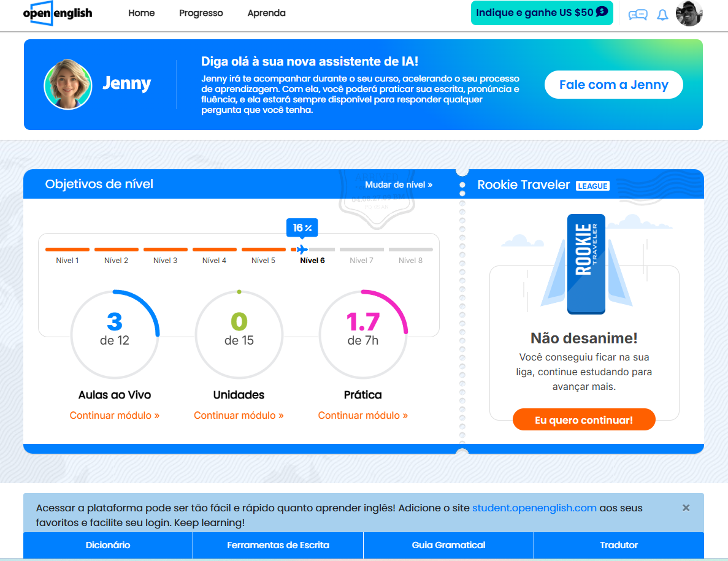728x561 pixels.
Task: Dismiss the favorites tip banner
Action: click(686, 508)
